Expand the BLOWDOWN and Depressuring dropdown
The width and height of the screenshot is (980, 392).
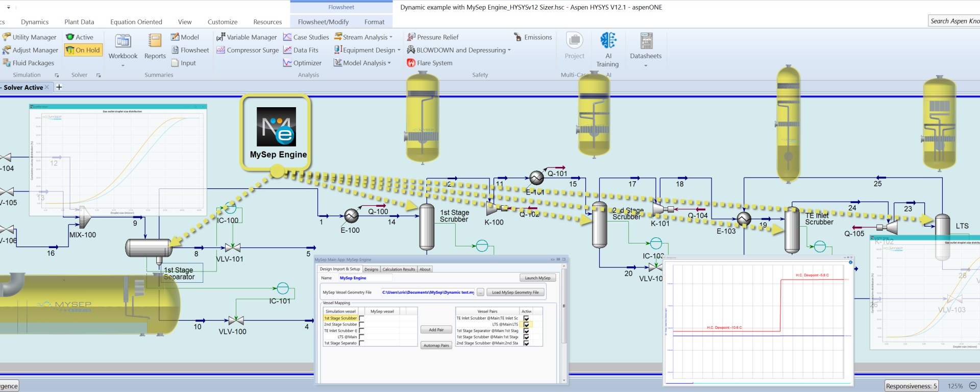click(509, 50)
